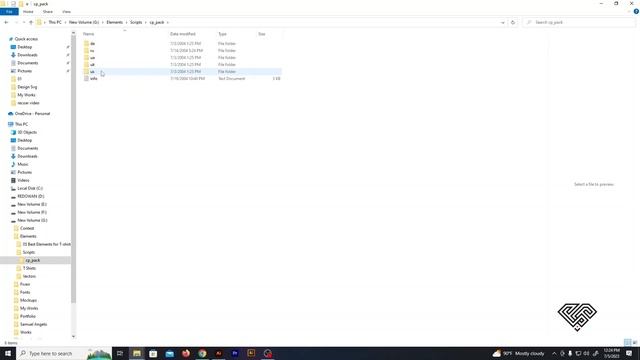Show hidden system tray icons
This screenshot has height=360, width=640.
point(554,353)
